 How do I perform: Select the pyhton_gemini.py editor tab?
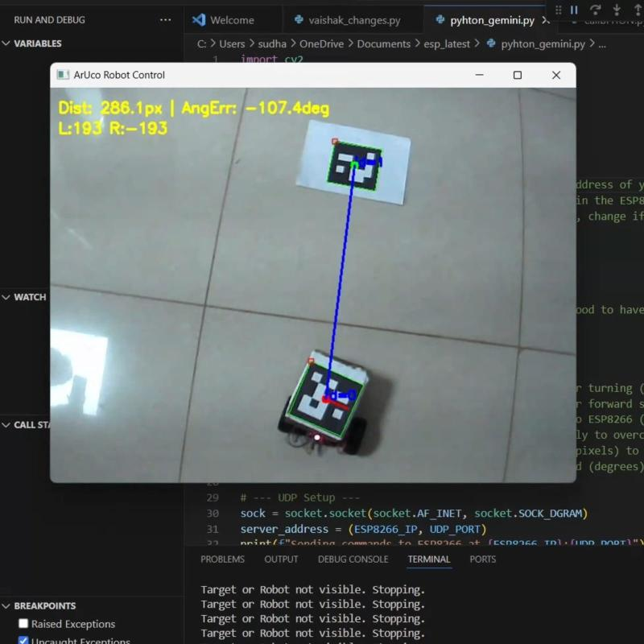492,20
